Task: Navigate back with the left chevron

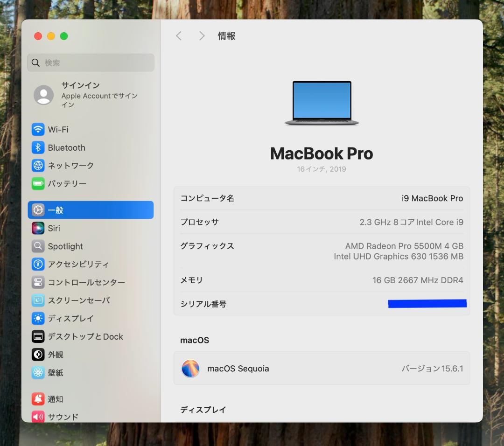Action: point(179,35)
